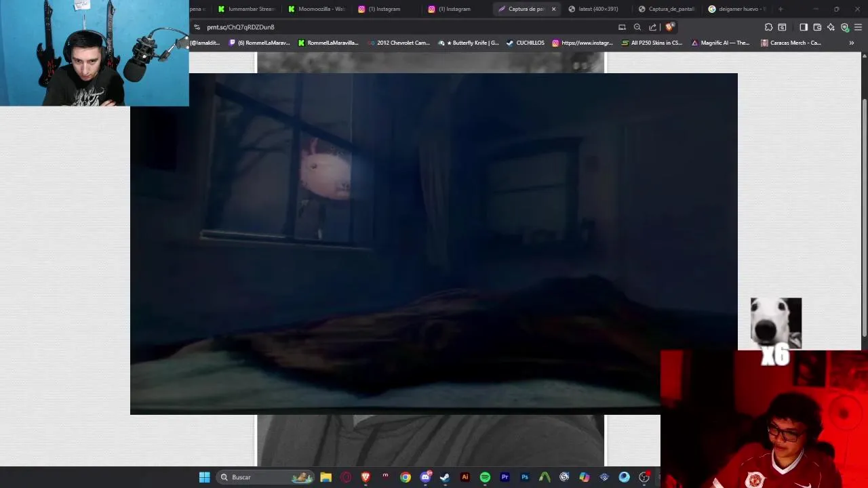Open the extensions puzzle icon
Screen dimensions: 868x488
pos(768,27)
